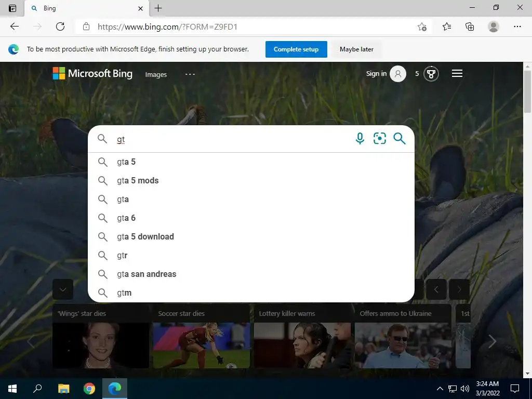This screenshot has height=399, width=532.
Task: Click the teal search magnifier button
Action: coord(400,138)
